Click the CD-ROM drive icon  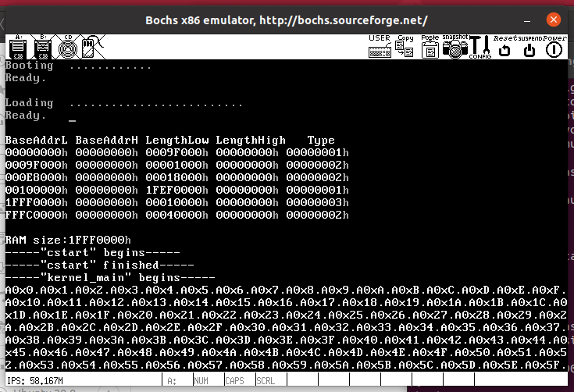(x=68, y=47)
